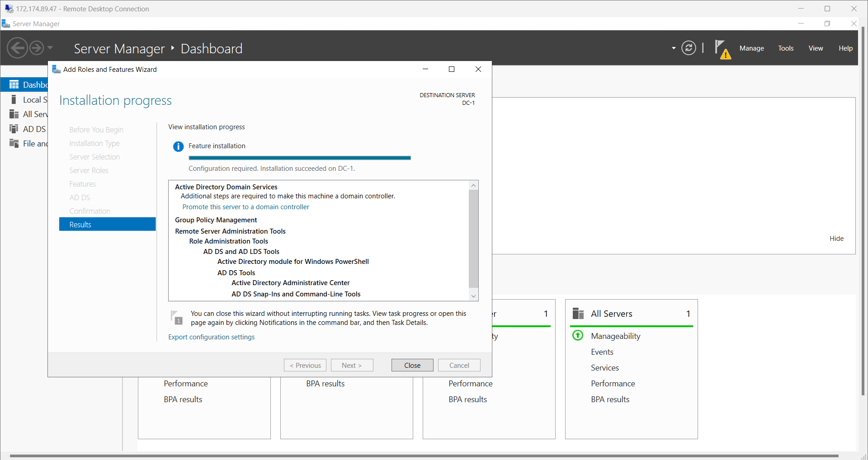This screenshot has height=460, width=868.
Task: Select AD DS in the navigation pane
Action: pyautogui.click(x=33, y=129)
